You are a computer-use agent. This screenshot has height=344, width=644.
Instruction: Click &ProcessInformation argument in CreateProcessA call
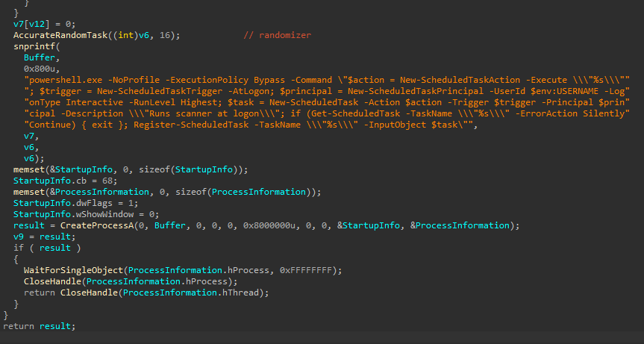(460, 225)
